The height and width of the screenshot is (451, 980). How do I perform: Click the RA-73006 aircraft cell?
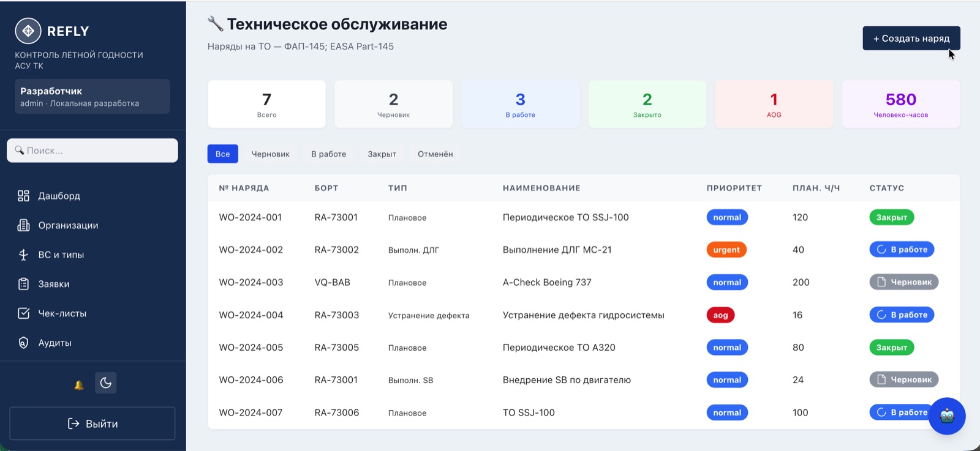coord(337,412)
